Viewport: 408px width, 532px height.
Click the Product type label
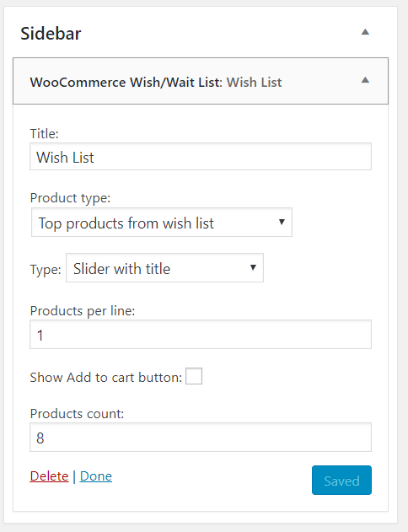point(70,198)
